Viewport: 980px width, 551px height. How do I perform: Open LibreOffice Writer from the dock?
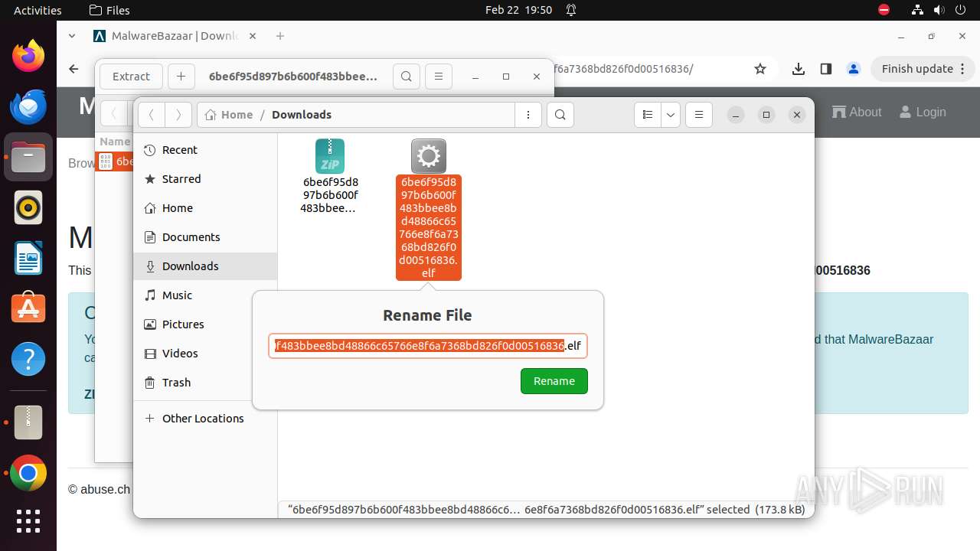click(28, 258)
